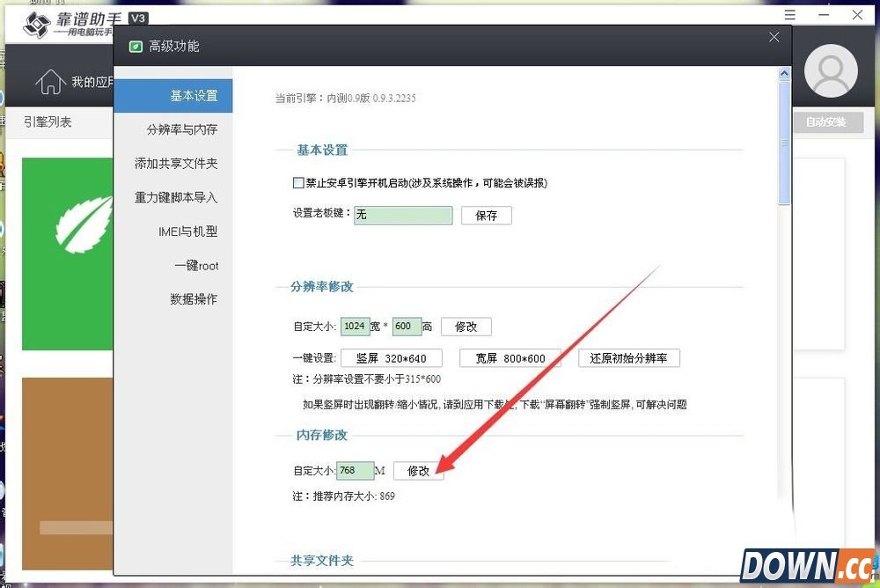Enable 禁止安卓引擎开机启动 checkbox
Viewport: 880px width, 588px height.
[x=298, y=183]
